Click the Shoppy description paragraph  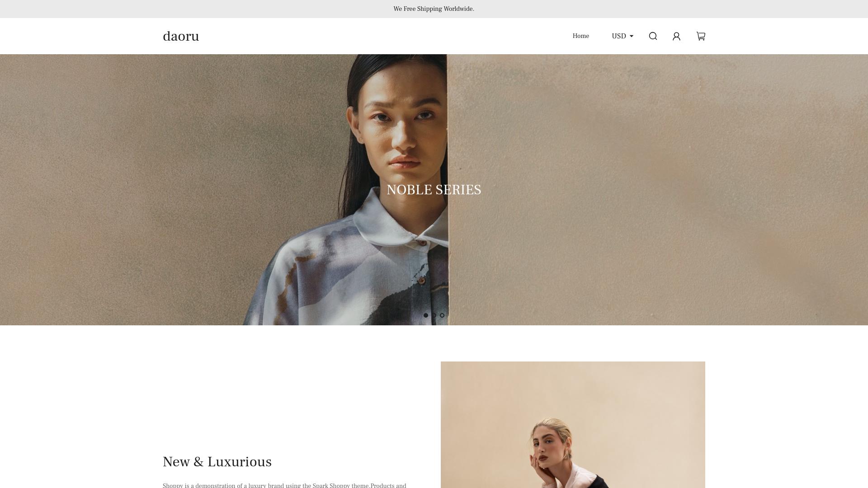[284, 485]
